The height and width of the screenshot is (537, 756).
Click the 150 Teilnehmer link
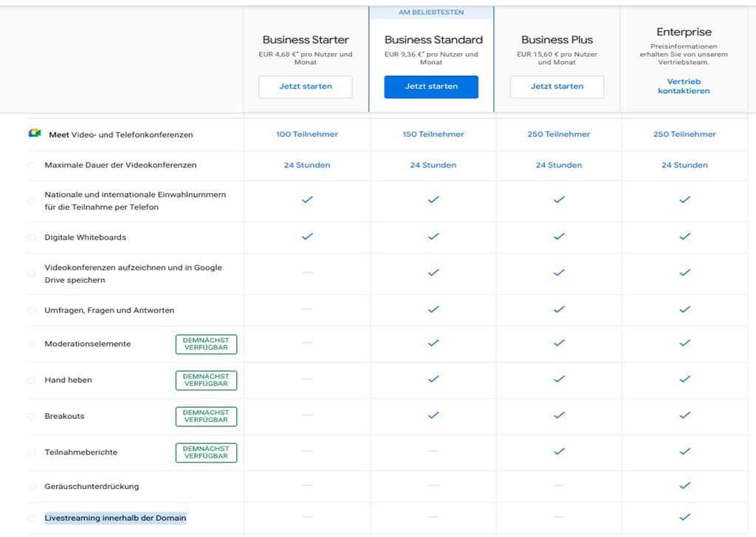(x=433, y=134)
